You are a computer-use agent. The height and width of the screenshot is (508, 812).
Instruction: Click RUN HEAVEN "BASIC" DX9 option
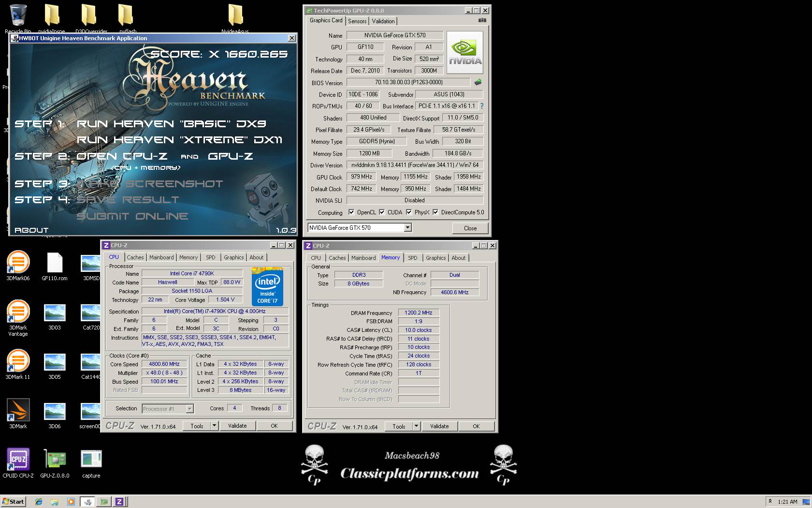point(172,124)
